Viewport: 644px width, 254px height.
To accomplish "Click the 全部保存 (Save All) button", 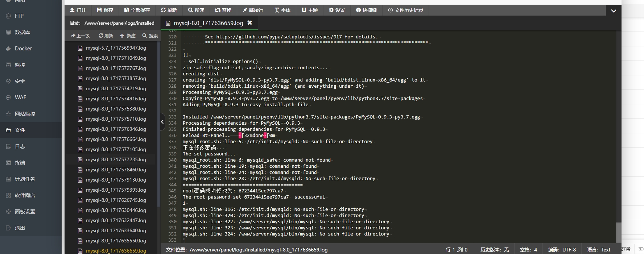I will click(x=137, y=10).
